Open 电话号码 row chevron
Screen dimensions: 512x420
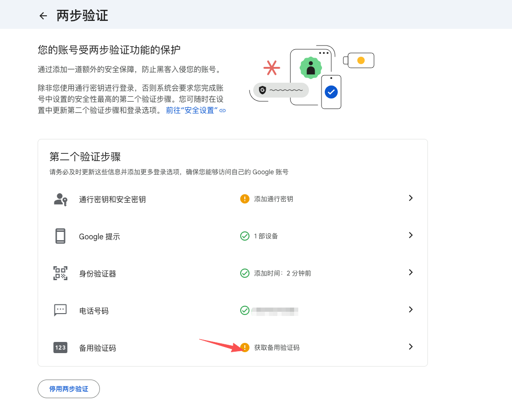(411, 309)
